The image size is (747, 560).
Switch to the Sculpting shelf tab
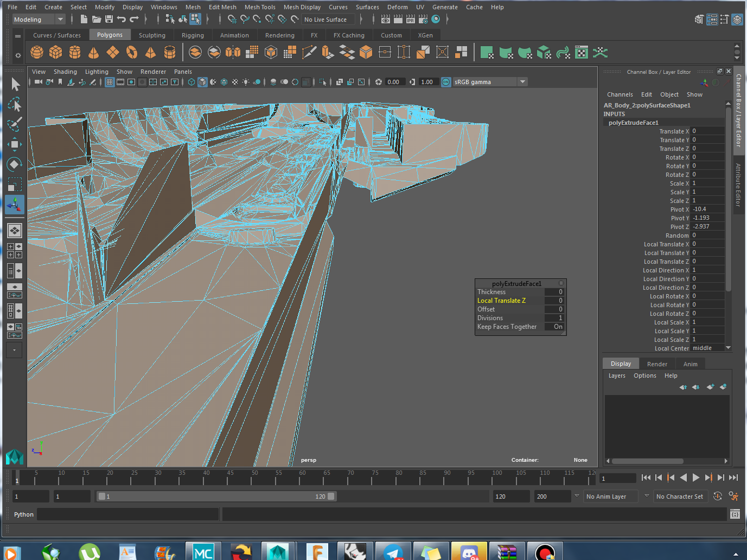click(152, 35)
